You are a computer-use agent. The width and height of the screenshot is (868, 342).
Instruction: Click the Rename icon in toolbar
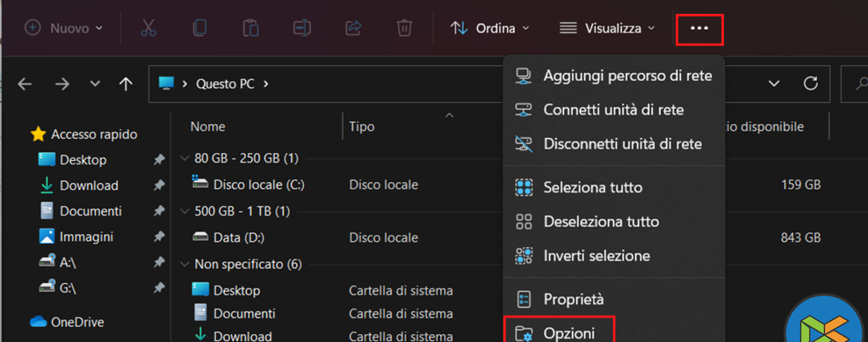pos(302,28)
